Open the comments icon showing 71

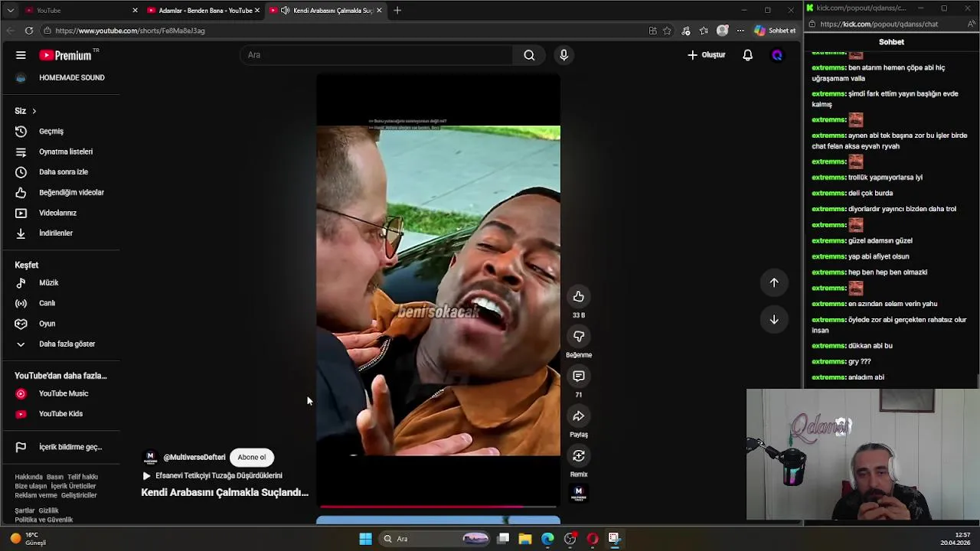pos(579,377)
